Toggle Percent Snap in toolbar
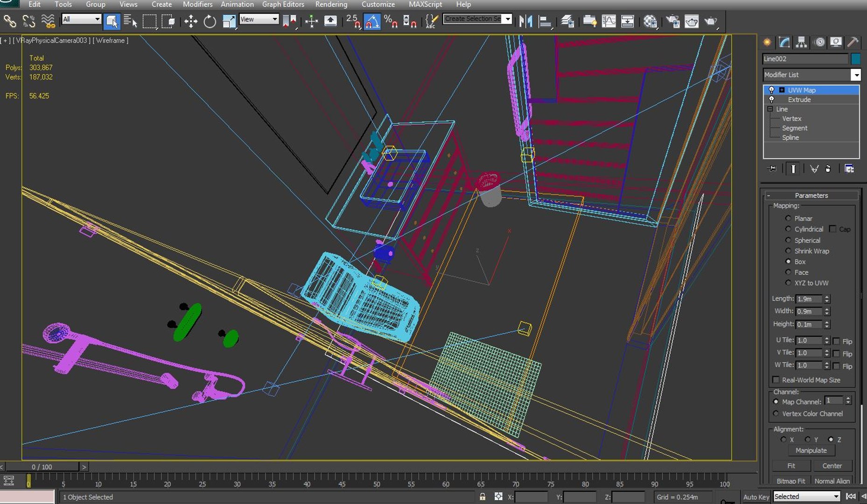The image size is (867, 504). [391, 21]
